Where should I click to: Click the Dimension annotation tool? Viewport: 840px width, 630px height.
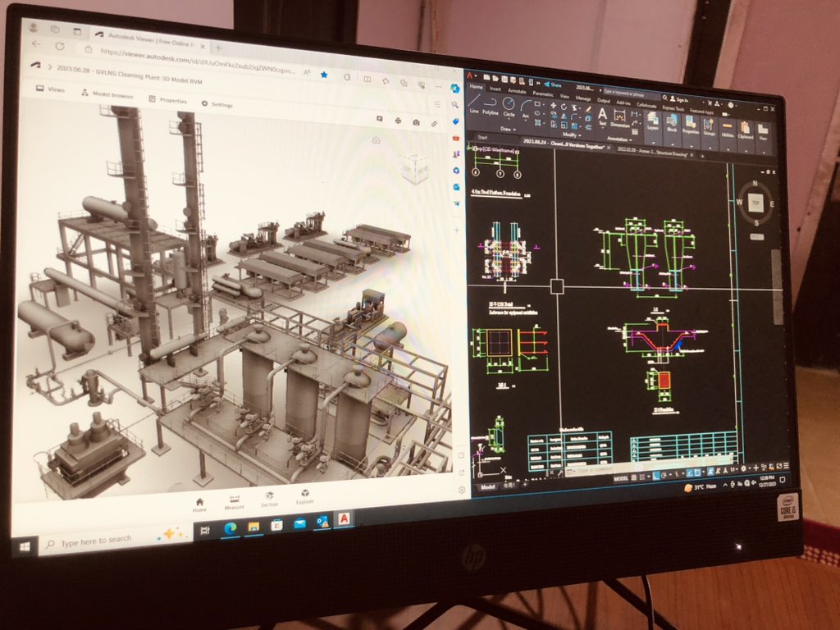(x=620, y=119)
